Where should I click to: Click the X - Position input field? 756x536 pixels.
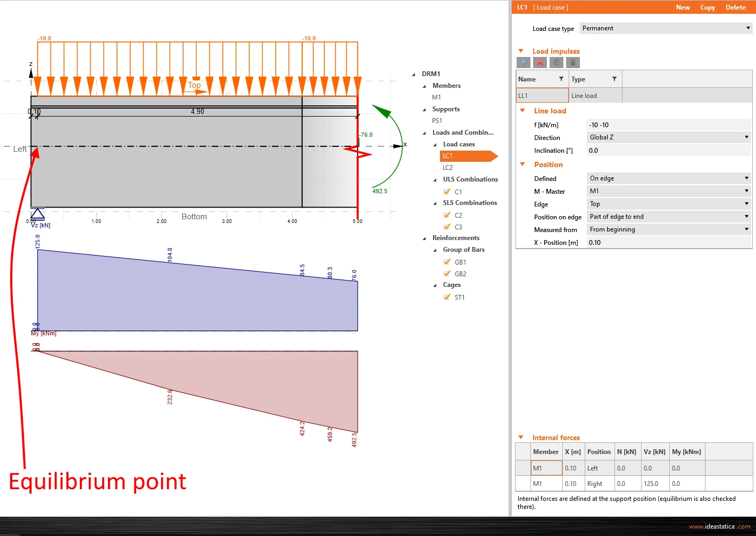click(x=668, y=242)
